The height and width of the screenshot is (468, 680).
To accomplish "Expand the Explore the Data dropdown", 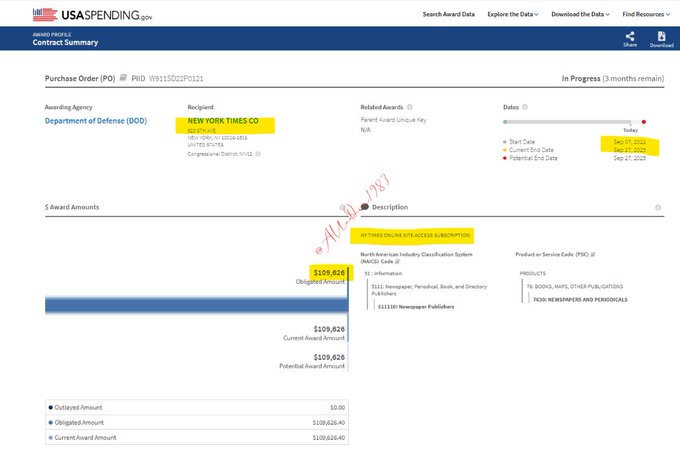I will tap(513, 14).
